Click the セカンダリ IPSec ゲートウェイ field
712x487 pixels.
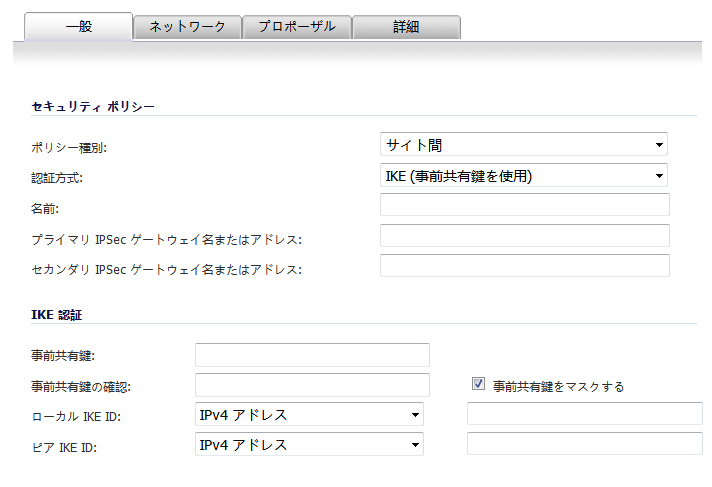(x=524, y=265)
